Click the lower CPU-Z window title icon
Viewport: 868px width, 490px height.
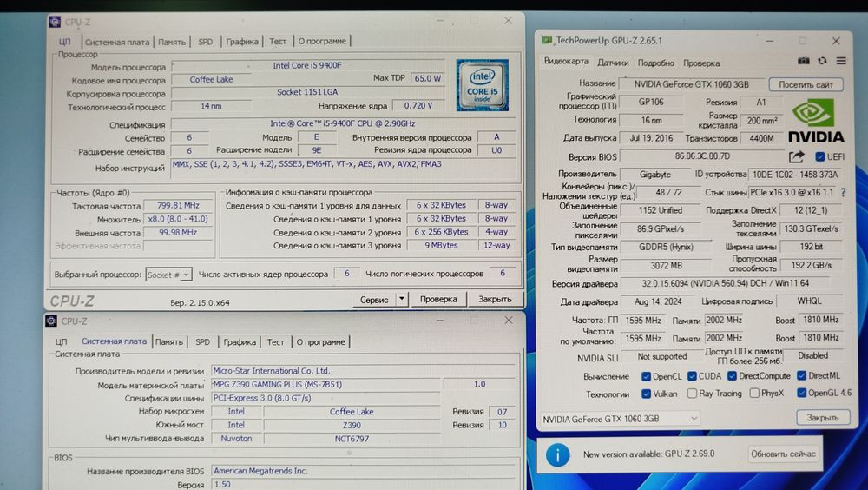[51, 321]
